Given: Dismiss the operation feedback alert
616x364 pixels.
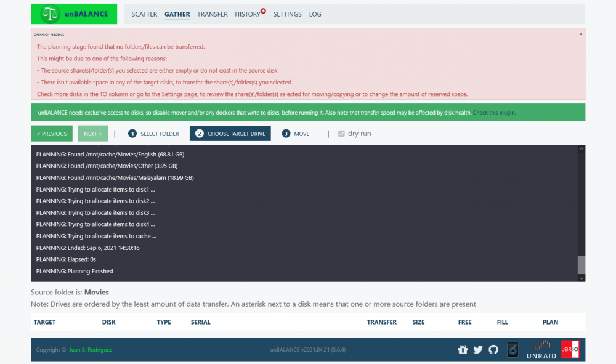Looking at the screenshot, I should 580,34.
